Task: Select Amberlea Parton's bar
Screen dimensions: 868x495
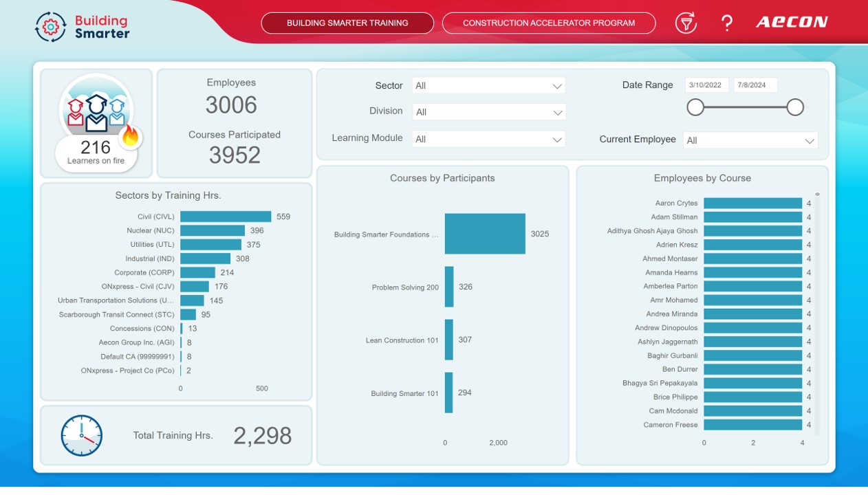Action: point(752,287)
